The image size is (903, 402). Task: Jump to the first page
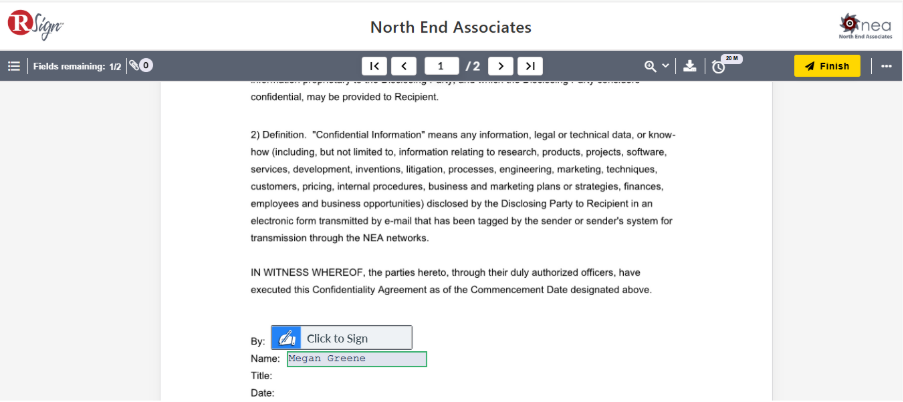374,66
